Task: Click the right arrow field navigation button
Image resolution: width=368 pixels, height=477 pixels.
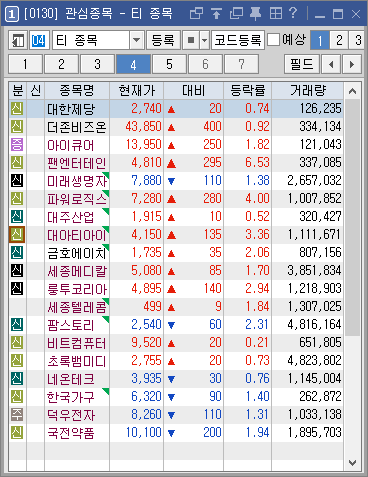Action: click(352, 64)
